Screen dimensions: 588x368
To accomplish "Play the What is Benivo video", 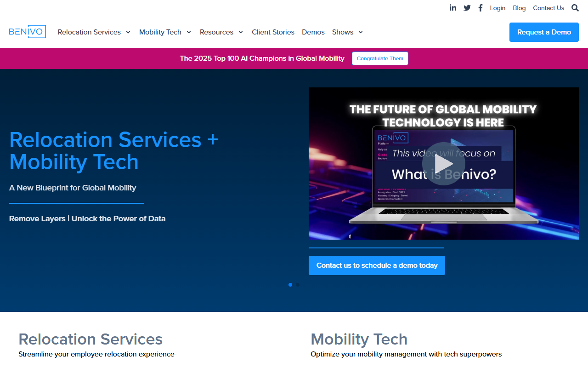I will tap(443, 164).
